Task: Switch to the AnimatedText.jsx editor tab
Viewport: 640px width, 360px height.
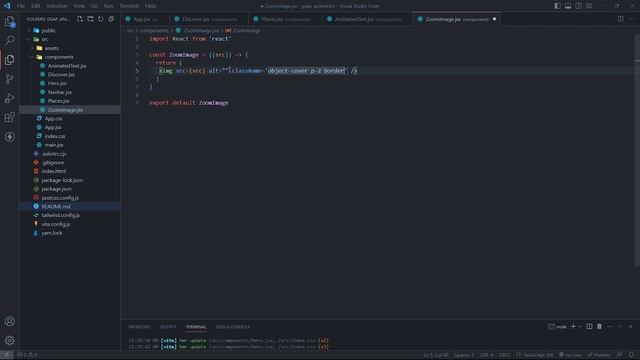Action: point(367,19)
